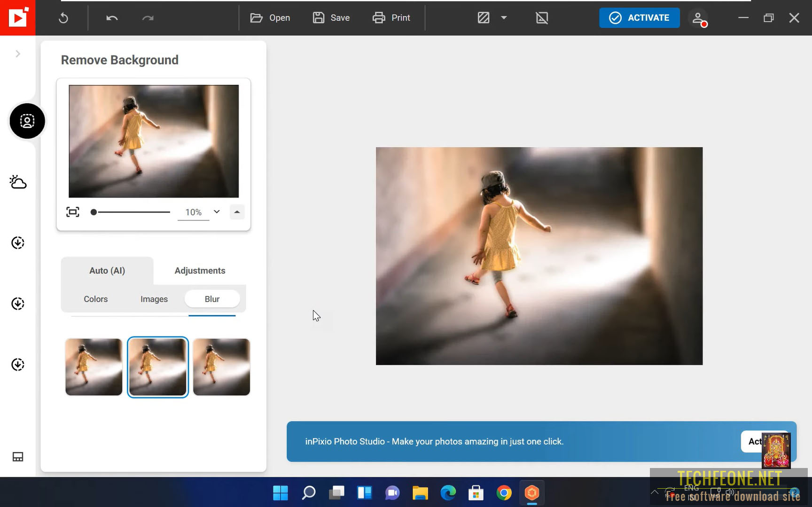Select the bottom film strip icon in sidebar

click(17, 457)
